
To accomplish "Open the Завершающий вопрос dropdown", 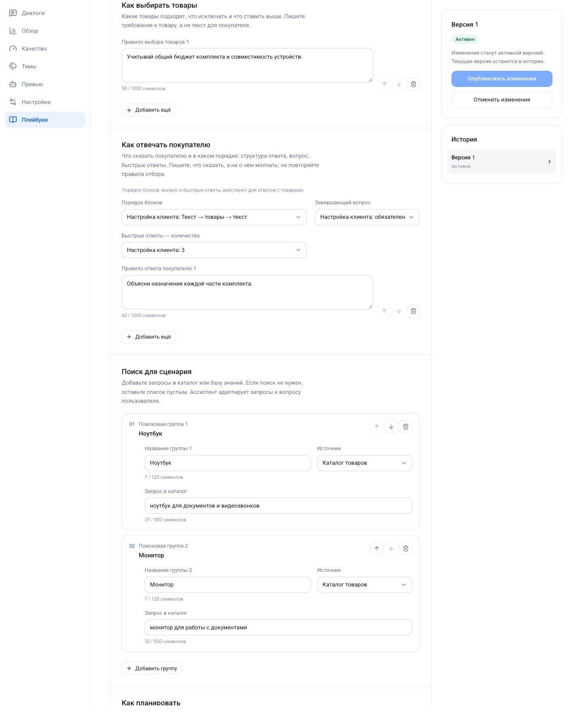I will 367,217.
